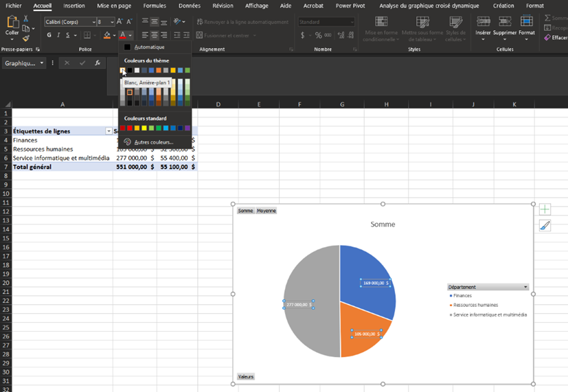Click the Insérer cells icon

coord(483,22)
